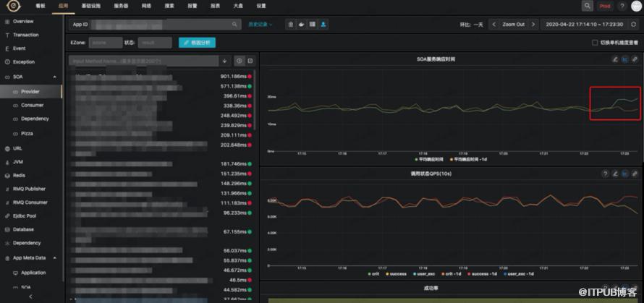
Task: Collapse the SOA sidebar section
Action: point(54,77)
